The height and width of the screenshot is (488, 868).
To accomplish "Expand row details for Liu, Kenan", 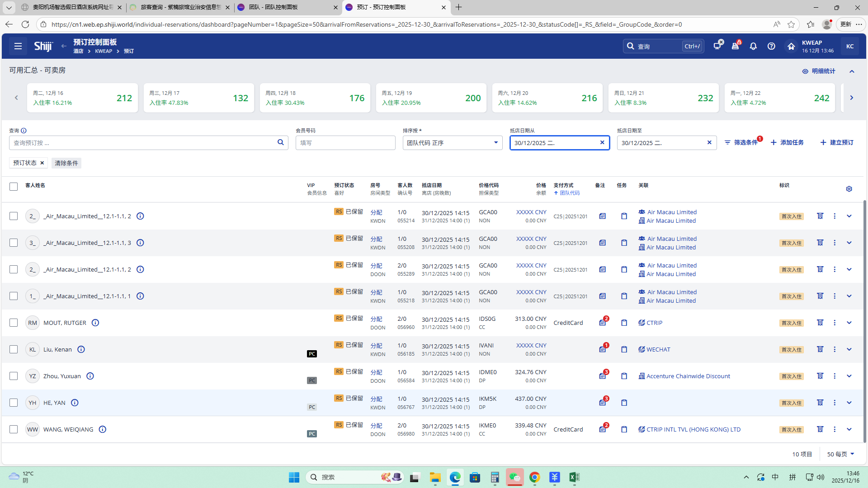I will pyautogui.click(x=849, y=349).
